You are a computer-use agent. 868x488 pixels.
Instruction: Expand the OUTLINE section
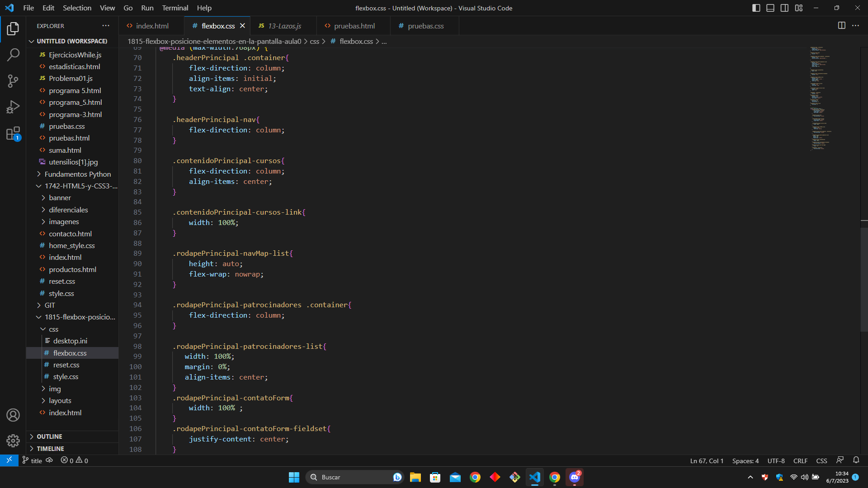coord(72,436)
